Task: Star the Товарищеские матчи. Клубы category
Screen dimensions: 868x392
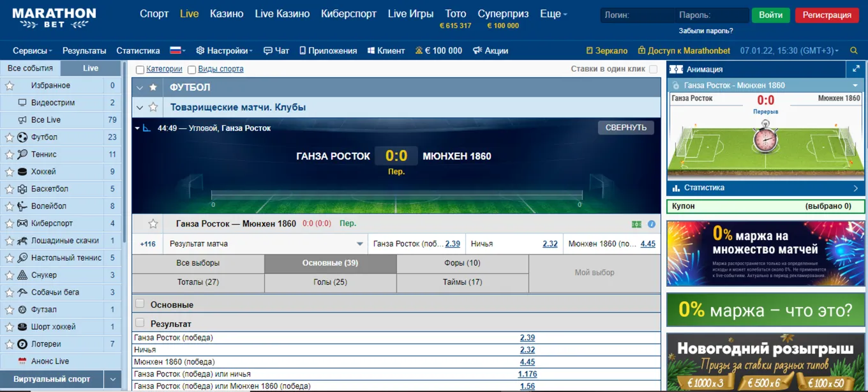Action: (153, 107)
